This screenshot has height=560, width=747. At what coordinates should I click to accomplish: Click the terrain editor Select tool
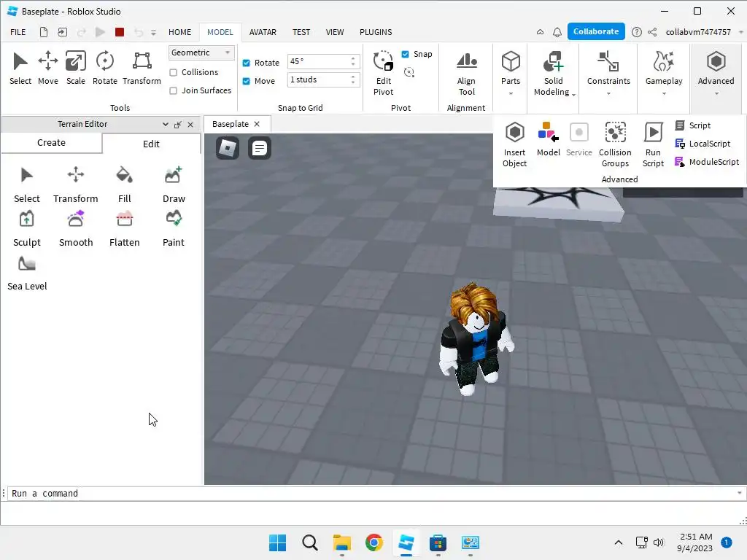[27, 184]
